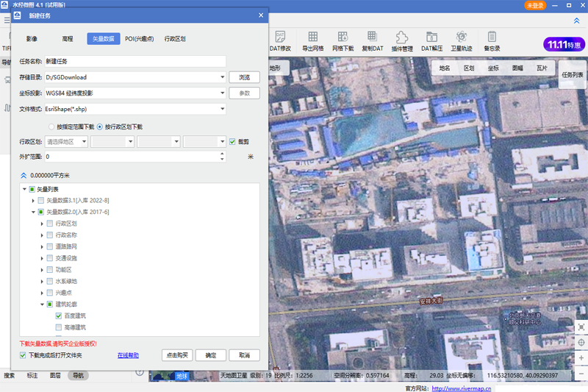Viewport: 588px width, 392px height.
Task: Expand the 道路路网 tree node
Action: (42, 246)
